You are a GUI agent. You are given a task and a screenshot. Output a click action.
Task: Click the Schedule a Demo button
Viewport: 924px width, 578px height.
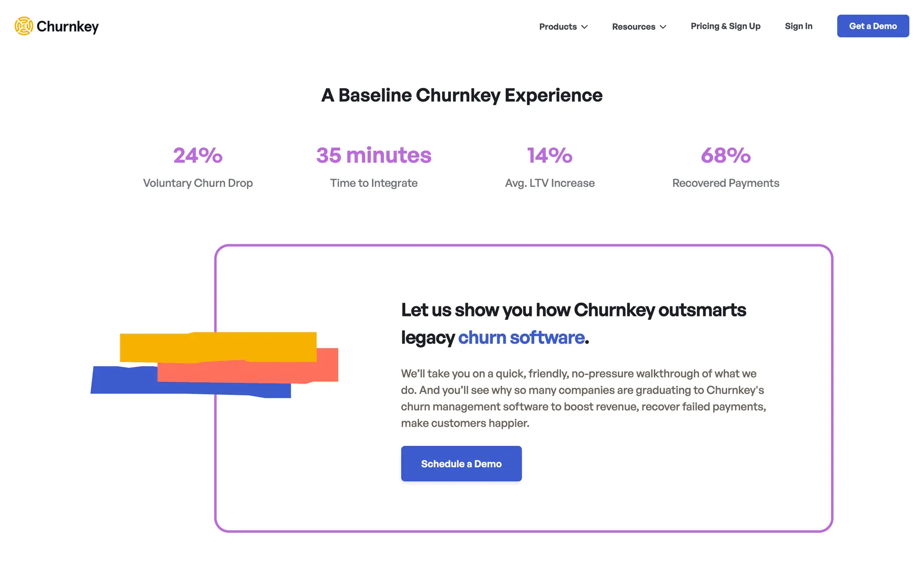tap(461, 463)
